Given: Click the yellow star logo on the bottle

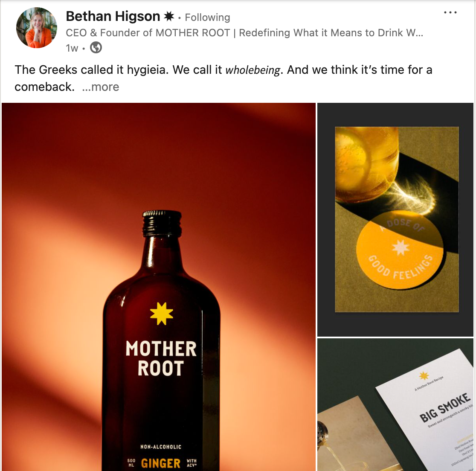Looking at the screenshot, I should pos(162,314).
